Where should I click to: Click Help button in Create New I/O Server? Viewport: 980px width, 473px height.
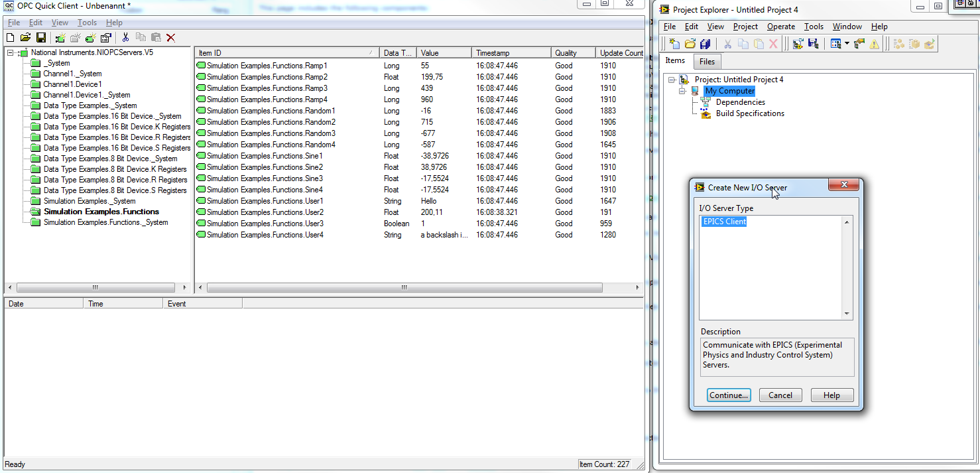(x=832, y=395)
